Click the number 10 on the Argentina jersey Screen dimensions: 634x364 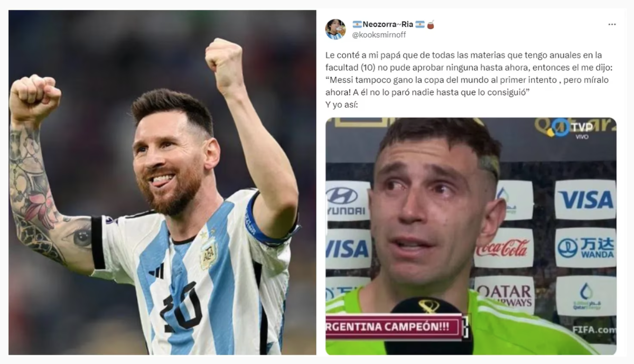180,306
